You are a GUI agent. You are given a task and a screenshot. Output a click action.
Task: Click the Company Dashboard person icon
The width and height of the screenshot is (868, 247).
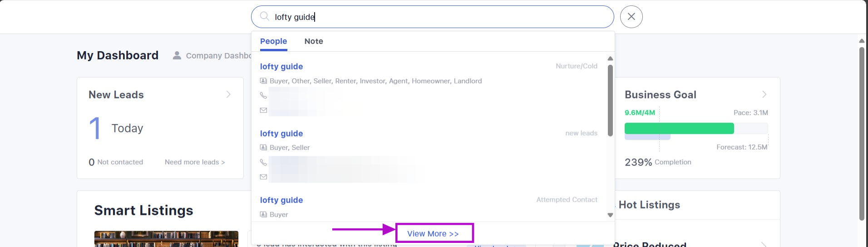177,55
